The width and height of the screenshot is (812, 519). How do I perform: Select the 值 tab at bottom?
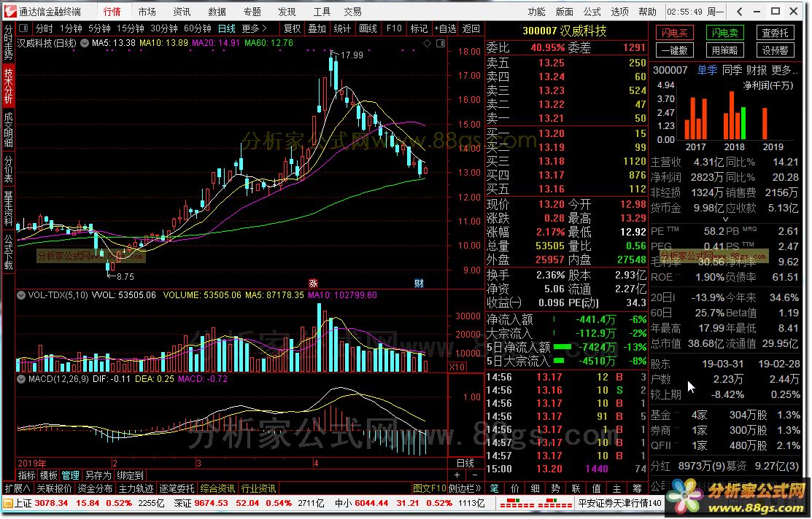(596, 488)
